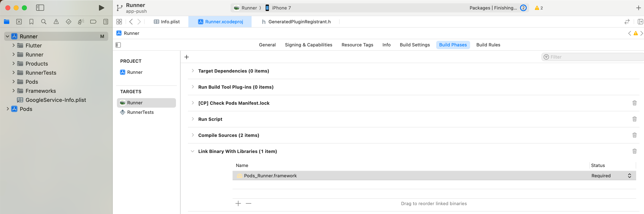Collapse the Runner project root
This screenshot has height=214, width=644.
point(7,36)
